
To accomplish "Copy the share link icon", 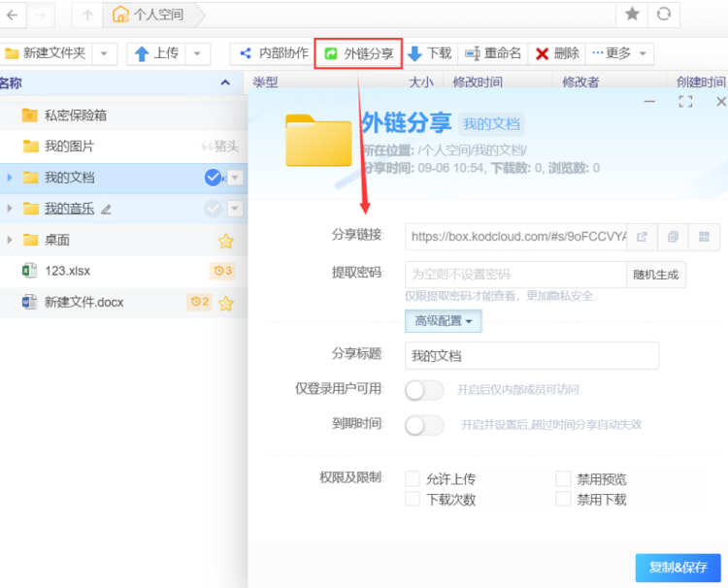I will point(673,236).
